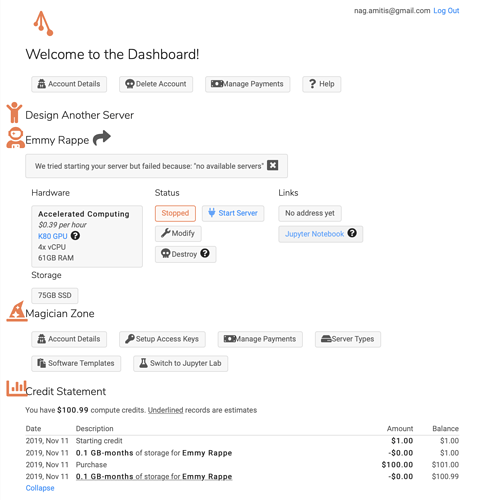This screenshot has height=500, width=479.
Task: Open Setup Access Keys
Action: tap(162, 339)
